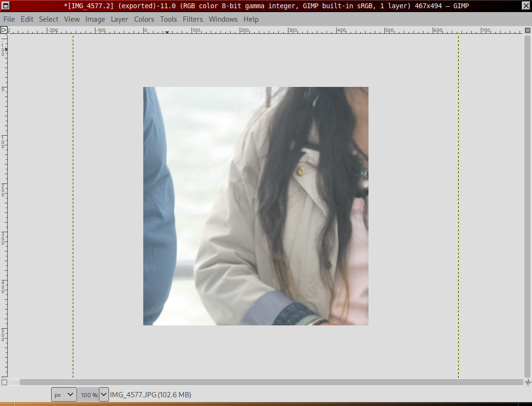Open the window menu icon in title bar
532x406 pixels.
6,6
